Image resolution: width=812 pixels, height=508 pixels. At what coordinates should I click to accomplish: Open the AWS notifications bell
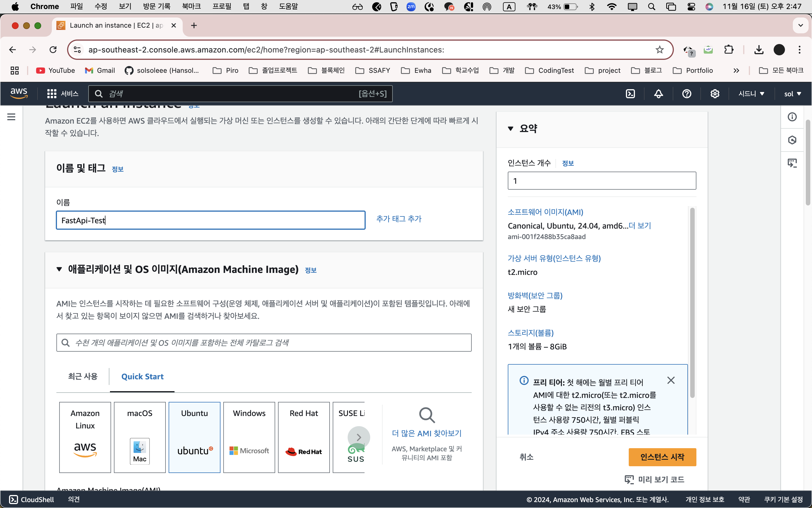pyautogui.click(x=658, y=94)
